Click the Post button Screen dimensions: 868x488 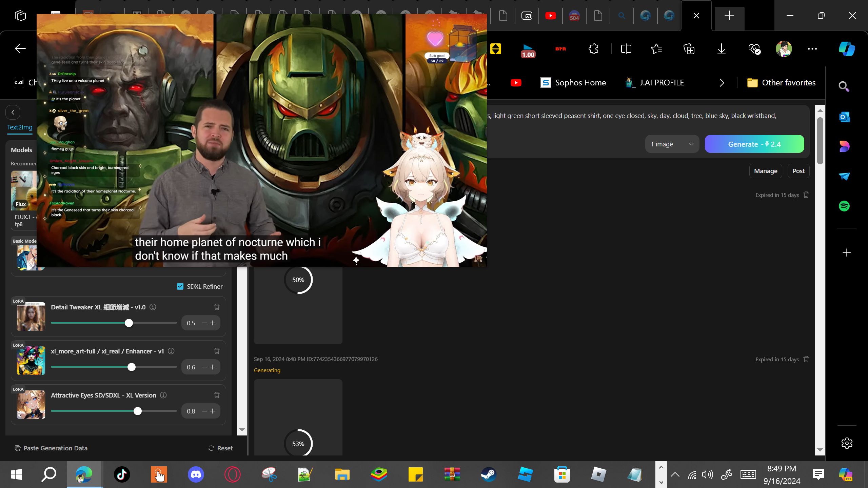click(798, 171)
